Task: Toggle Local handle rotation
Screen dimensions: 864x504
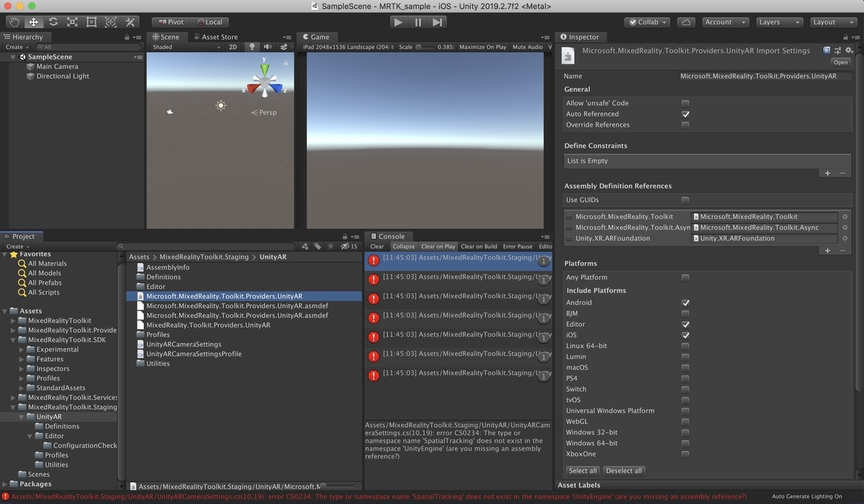Action: 210,22
